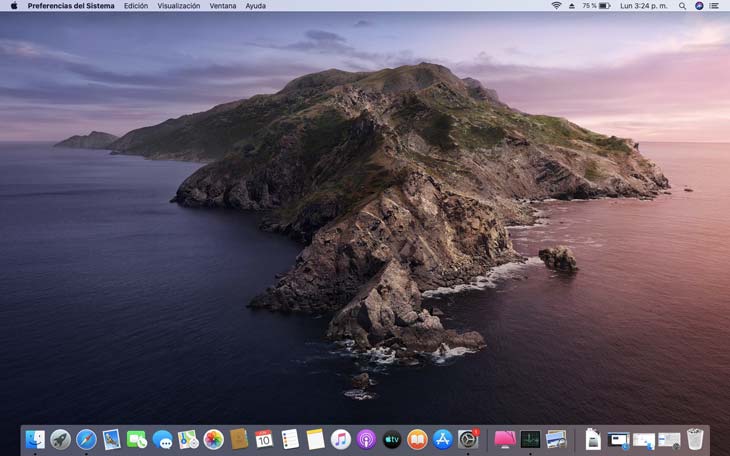730x456 pixels.
Task: Open the Visualización menu
Action: [179, 6]
